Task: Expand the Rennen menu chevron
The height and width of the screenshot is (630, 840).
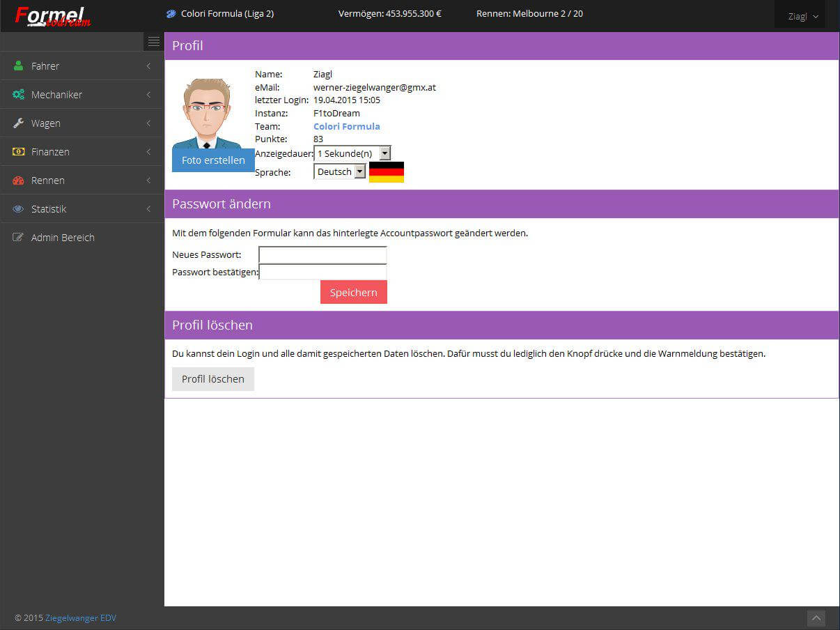Action: coord(148,180)
